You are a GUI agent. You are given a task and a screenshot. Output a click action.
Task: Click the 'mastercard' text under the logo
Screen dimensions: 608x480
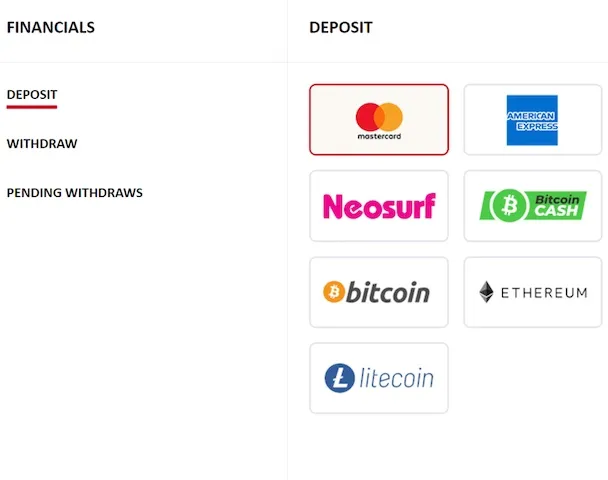click(x=379, y=136)
